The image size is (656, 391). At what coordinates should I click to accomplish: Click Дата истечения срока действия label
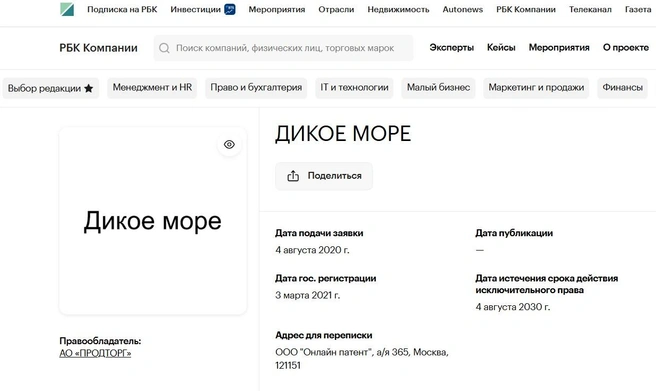coord(546,284)
